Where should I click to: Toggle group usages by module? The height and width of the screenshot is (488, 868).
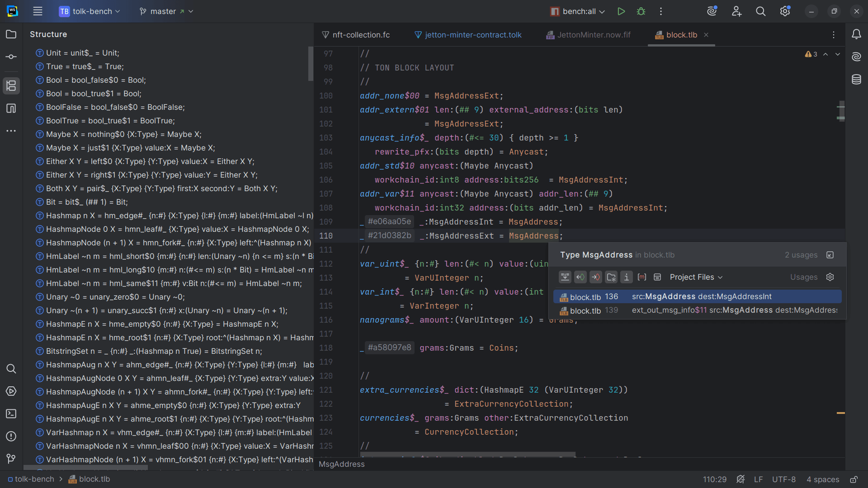[642, 277]
